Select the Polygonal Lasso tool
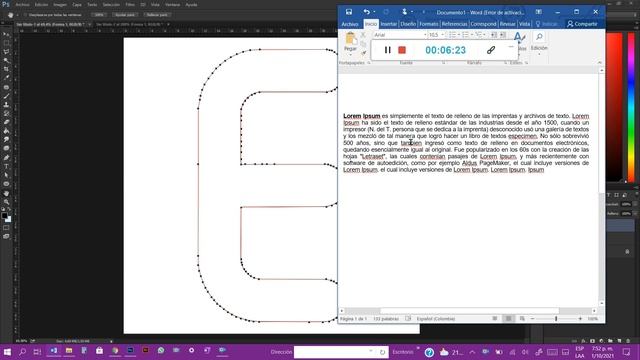 tap(6, 52)
